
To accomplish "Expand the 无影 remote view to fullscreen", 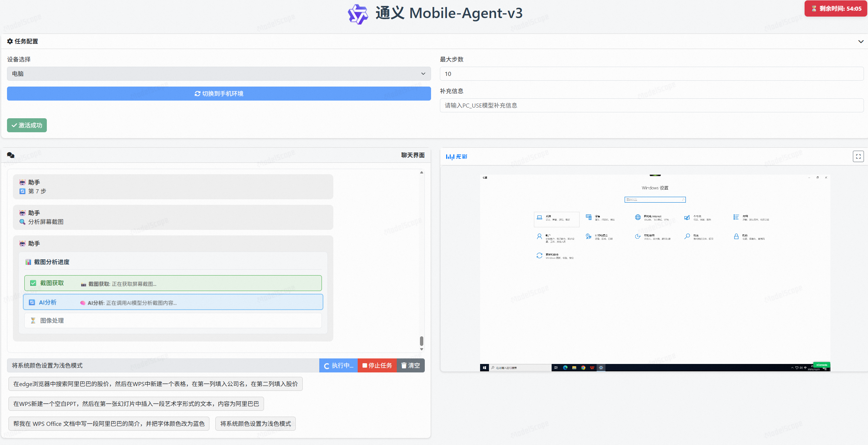I will point(858,156).
